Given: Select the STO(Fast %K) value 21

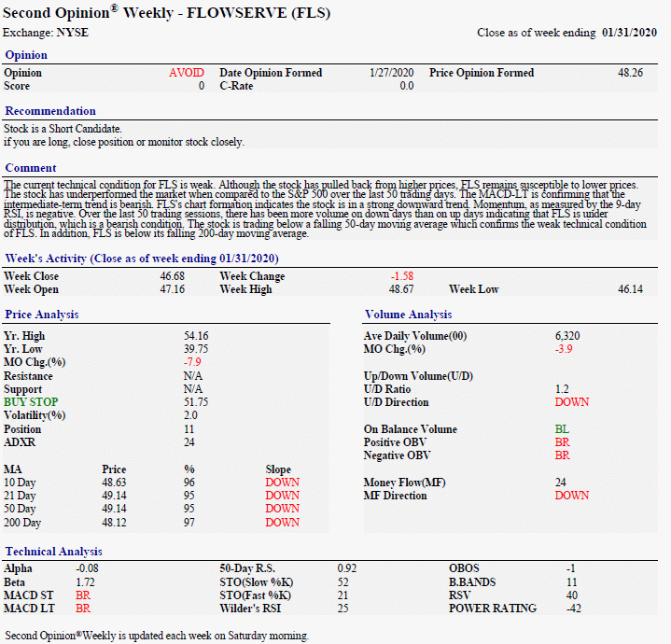Looking at the screenshot, I should [x=342, y=595].
